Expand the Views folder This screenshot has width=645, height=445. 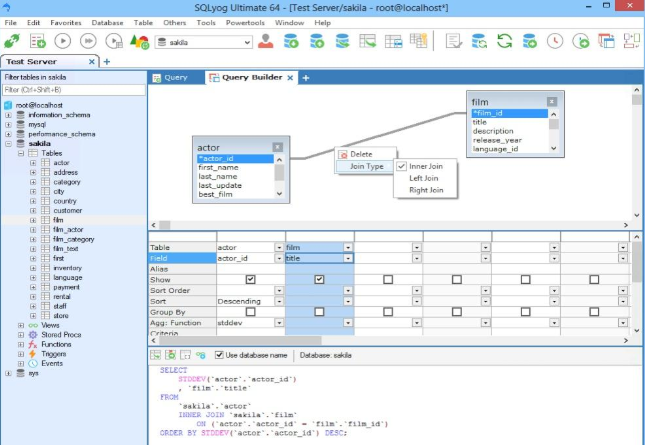21,325
